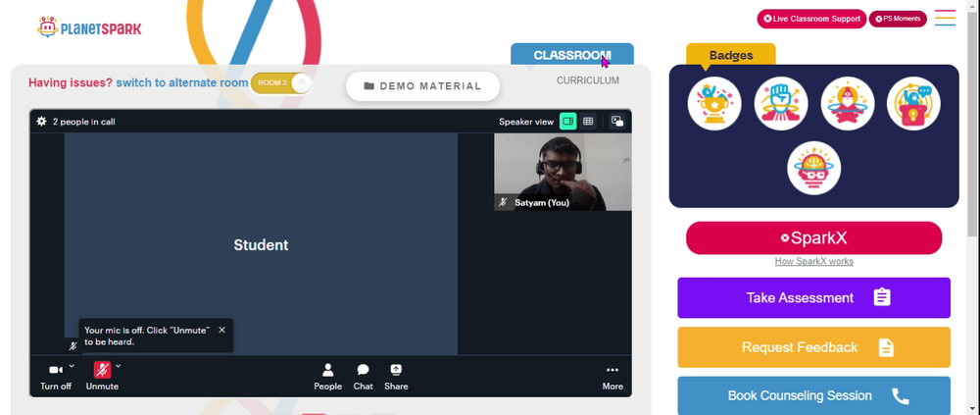980x415 pixels.
Task: Open the How SparkX works link
Action: [x=813, y=262]
